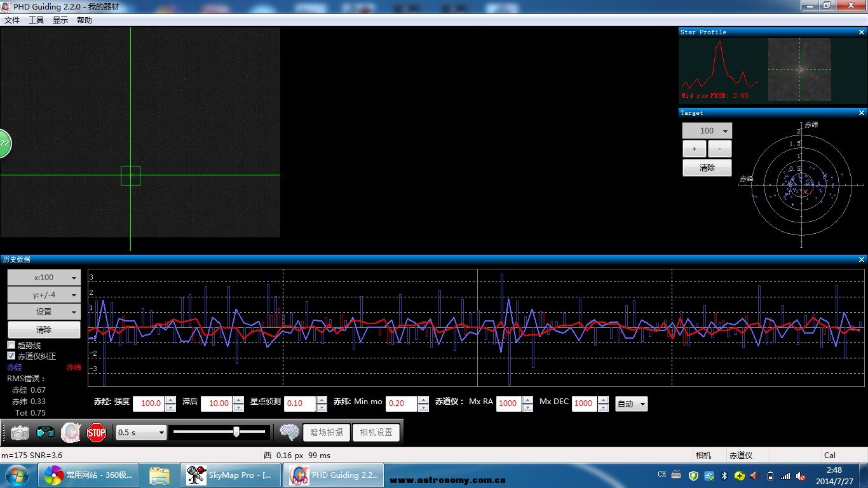The height and width of the screenshot is (488, 868).
Task: Open the 文件 menu
Action: click(x=12, y=20)
